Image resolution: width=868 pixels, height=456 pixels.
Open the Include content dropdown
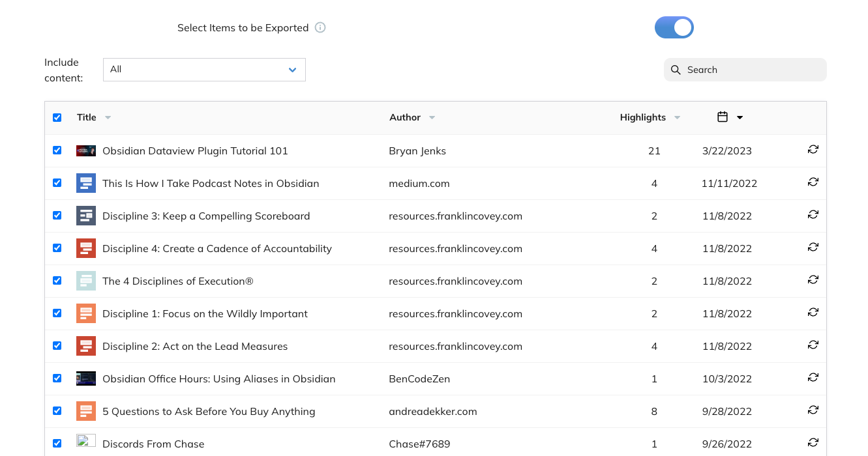click(204, 70)
